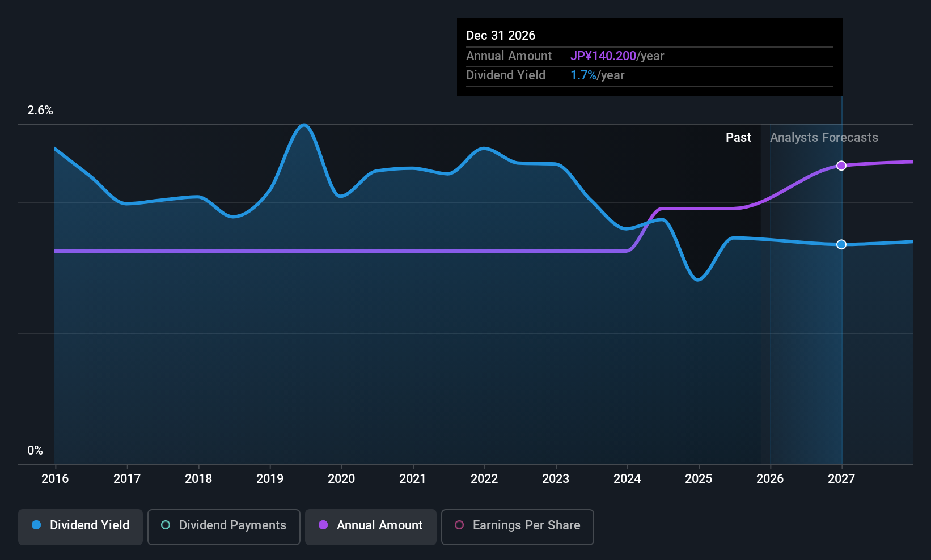The image size is (931, 560).
Task: Click the 2019 x-axis label
Action: [x=270, y=479]
